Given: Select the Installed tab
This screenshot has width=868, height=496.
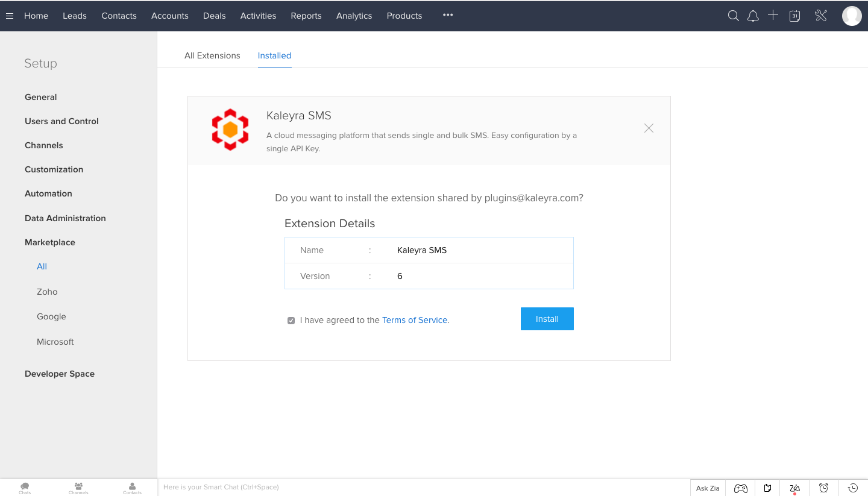Looking at the screenshot, I should coord(274,55).
